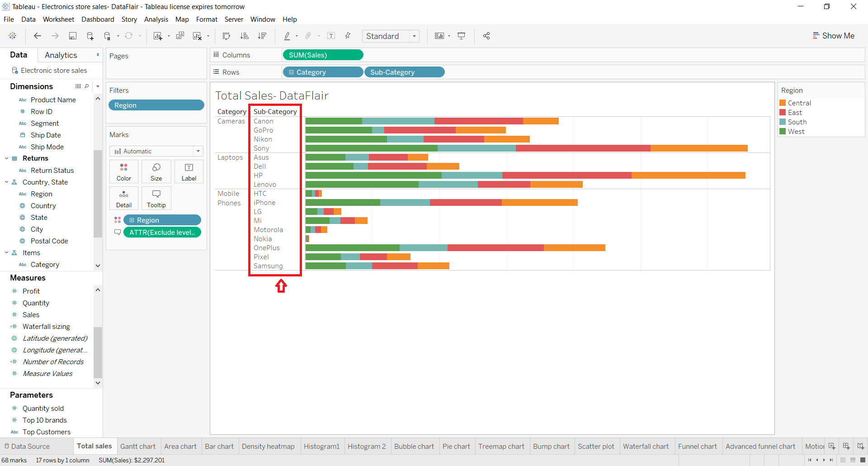Switch to the Waterfall chart sheet tab
Screen dimensions: 868x466
click(x=646, y=446)
